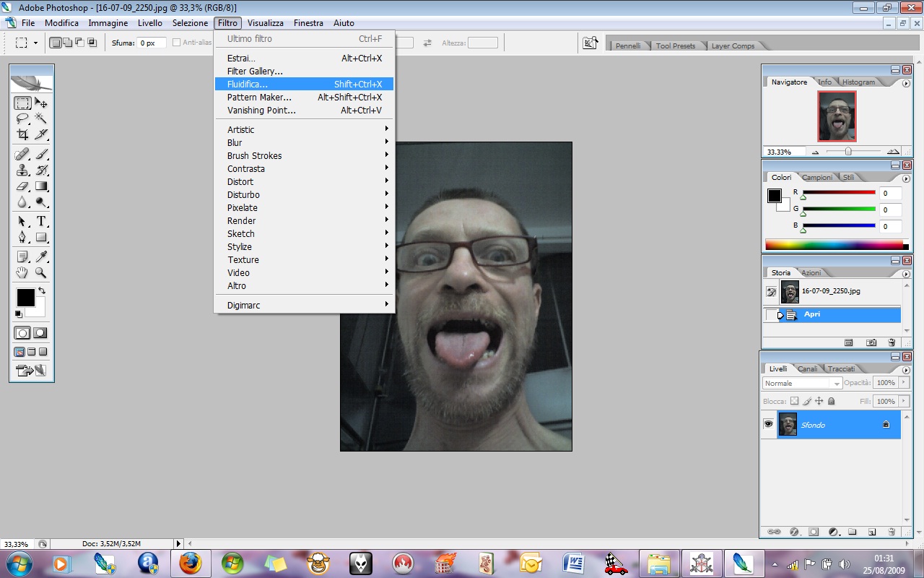Open the Navigatore panel options menu

click(906, 84)
